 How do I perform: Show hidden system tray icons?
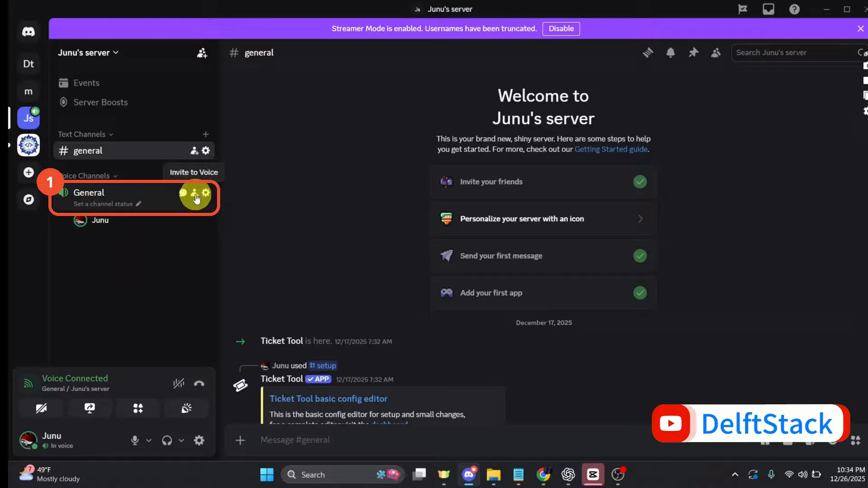pos(735,474)
